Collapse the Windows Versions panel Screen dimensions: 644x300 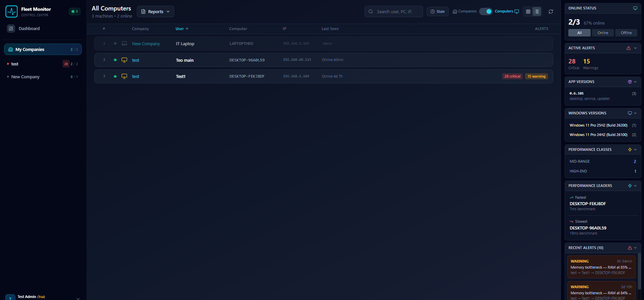(x=635, y=113)
